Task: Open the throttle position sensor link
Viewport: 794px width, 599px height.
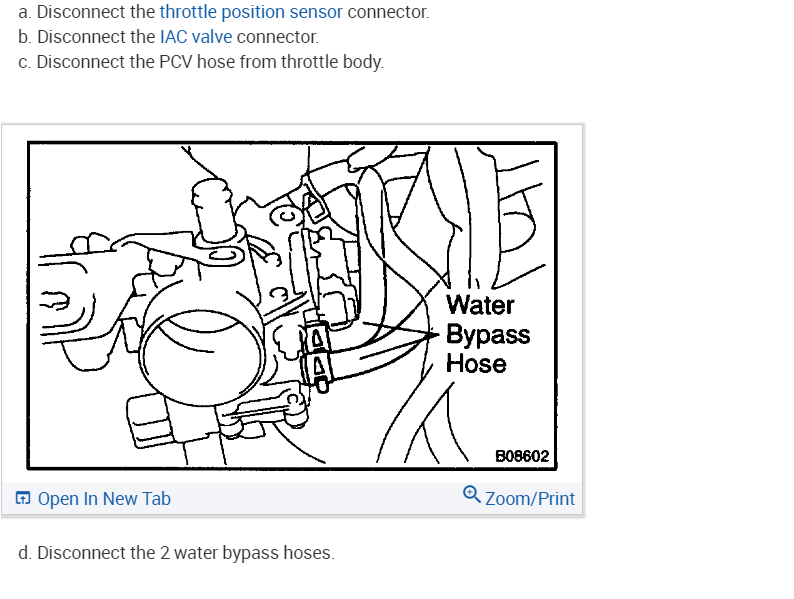Action: pyautogui.click(x=251, y=13)
